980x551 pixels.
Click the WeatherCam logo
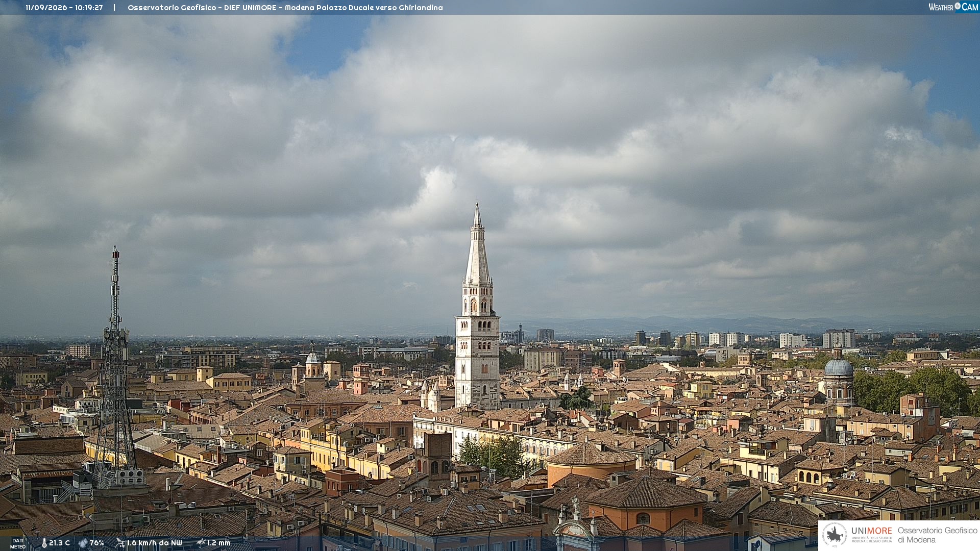953,7
